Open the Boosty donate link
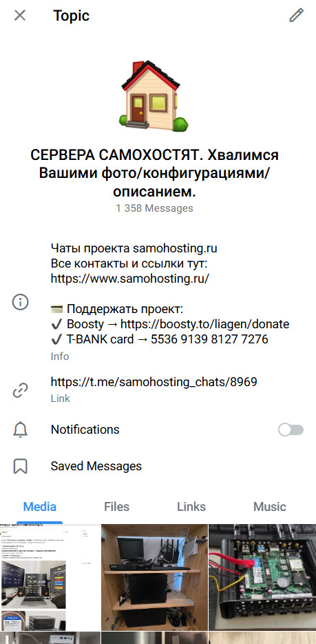 click(x=205, y=324)
